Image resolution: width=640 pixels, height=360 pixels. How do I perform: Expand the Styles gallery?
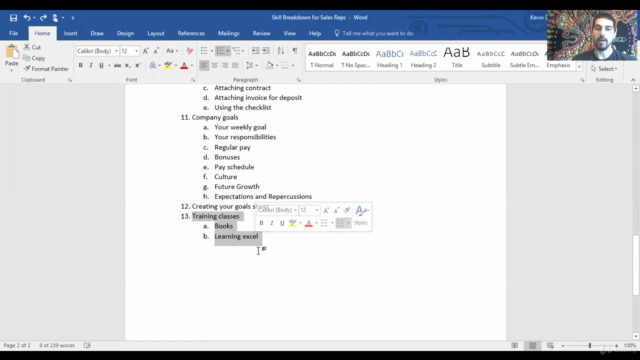click(579, 67)
